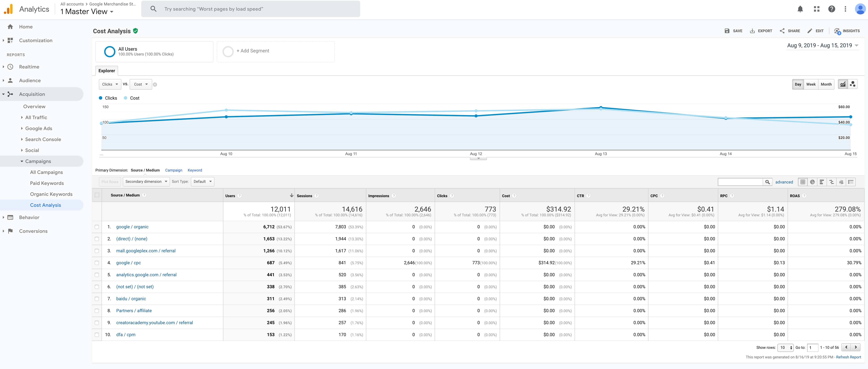This screenshot has width=868, height=369.
Task: Select the term cloud view icon
Action: tap(841, 182)
